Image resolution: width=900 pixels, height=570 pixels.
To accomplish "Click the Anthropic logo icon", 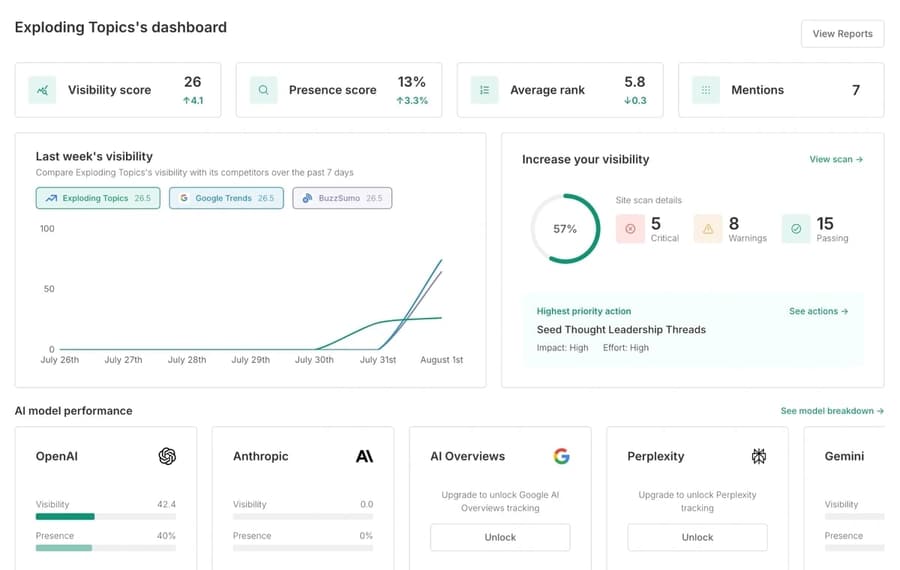I will pyautogui.click(x=364, y=456).
